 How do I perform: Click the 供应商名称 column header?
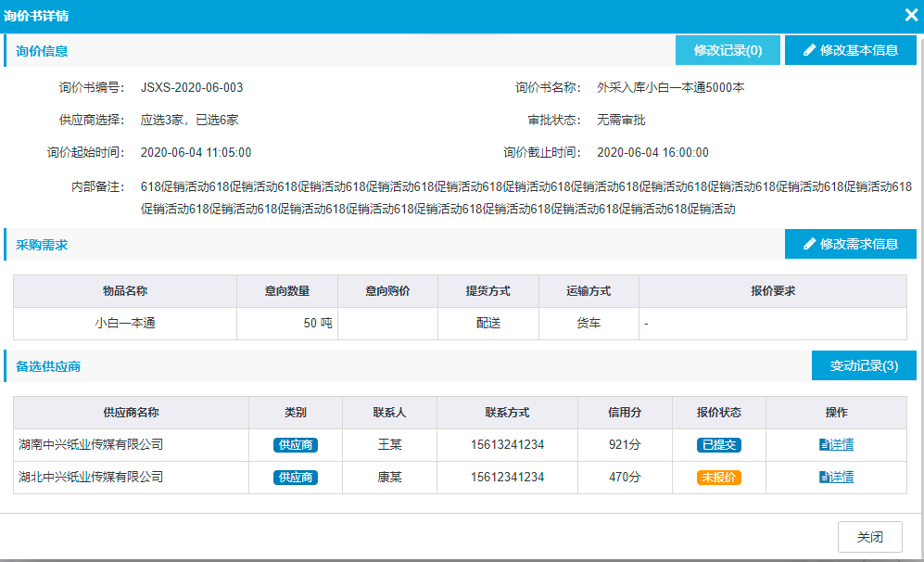coord(131,413)
